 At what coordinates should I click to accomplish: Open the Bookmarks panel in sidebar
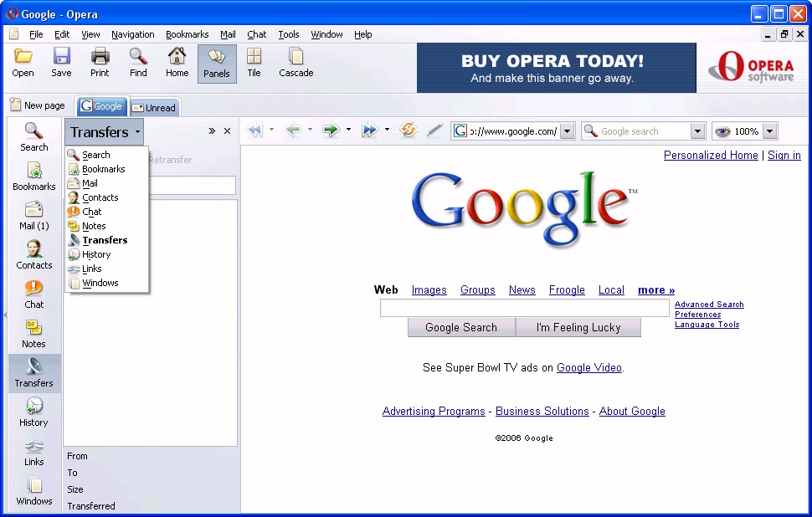(x=34, y=177)
